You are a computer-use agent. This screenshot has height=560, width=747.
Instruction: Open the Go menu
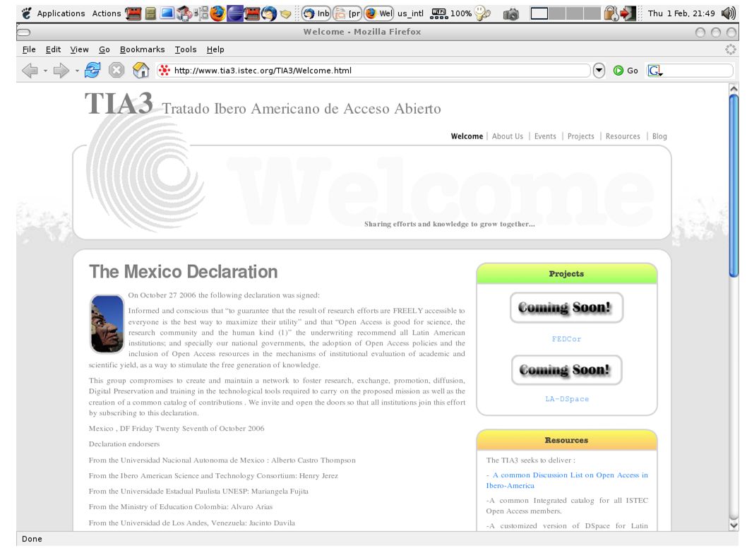[x=104, y=49]
